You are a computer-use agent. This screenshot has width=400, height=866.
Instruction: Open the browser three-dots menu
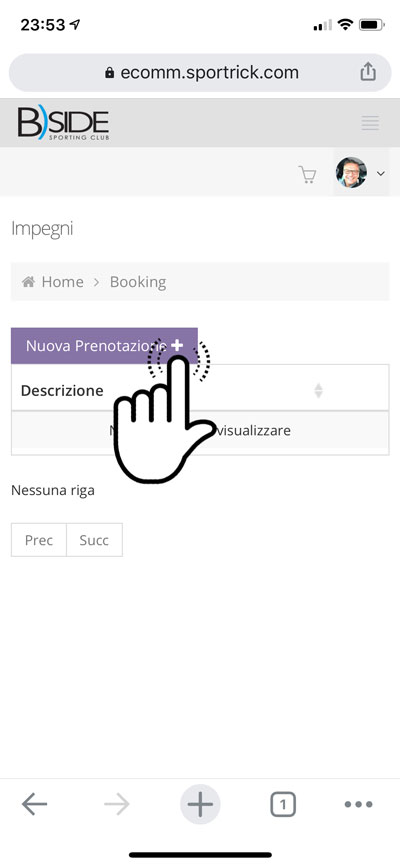[359, 804]
